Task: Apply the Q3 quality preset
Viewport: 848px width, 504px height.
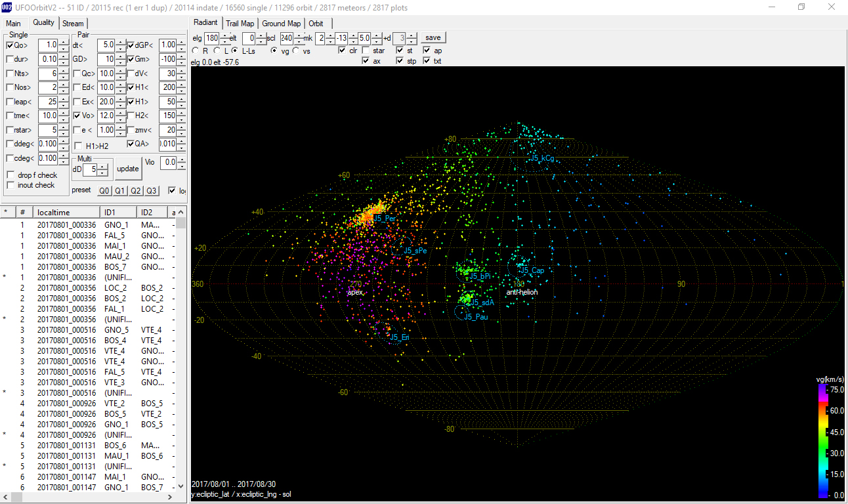Action: pos(152,191)
